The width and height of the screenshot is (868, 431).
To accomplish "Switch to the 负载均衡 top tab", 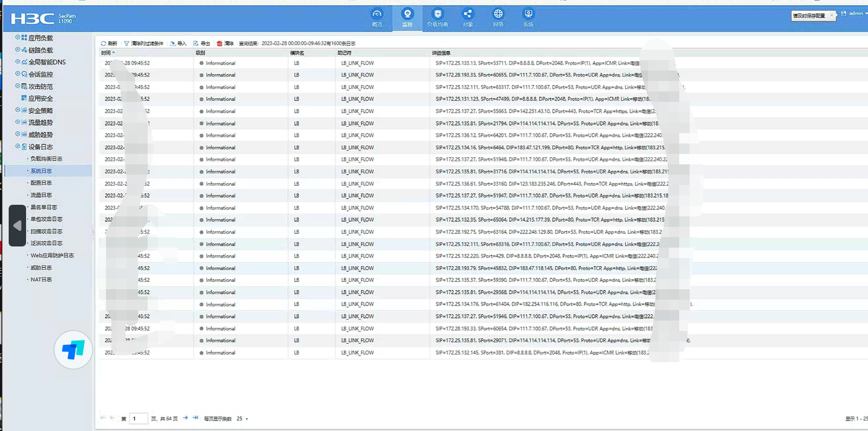I will point(438,17).
